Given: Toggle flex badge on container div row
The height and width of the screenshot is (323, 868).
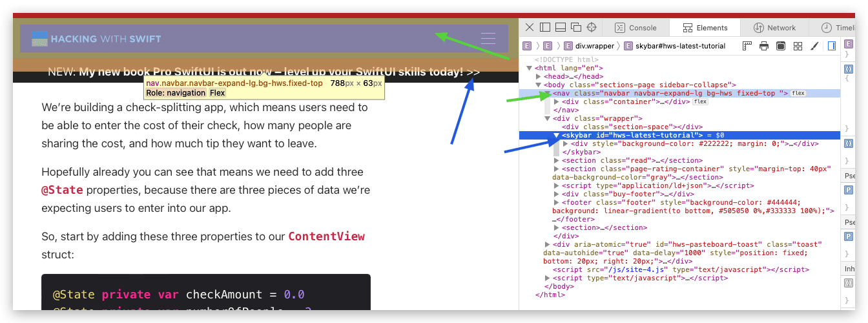Looking at the screenshot, I should [x=700, y=101].
